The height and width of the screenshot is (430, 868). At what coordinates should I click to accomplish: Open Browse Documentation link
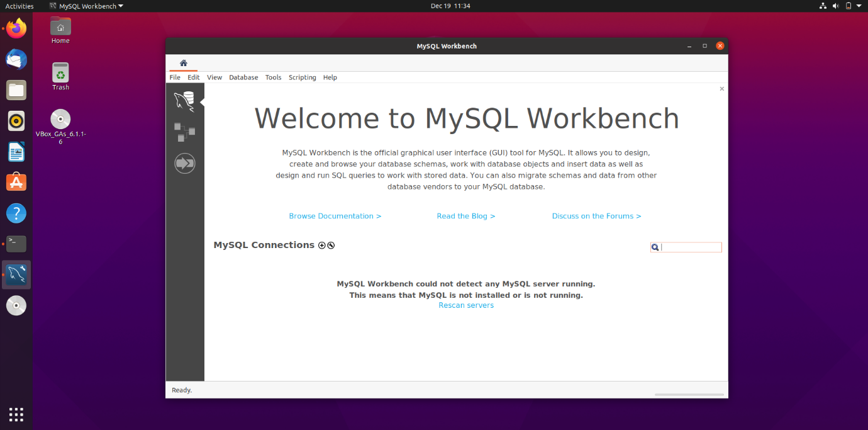pyautogui.click(x=335, y=215)
